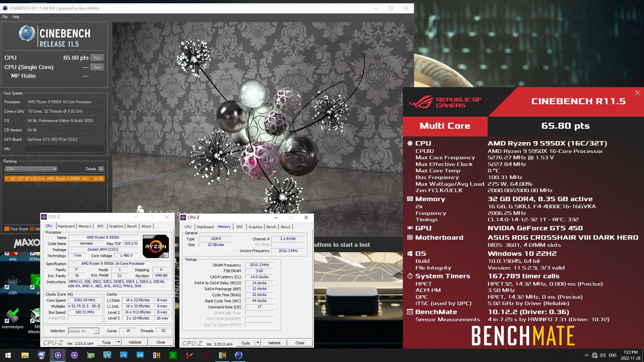Click the highlighted purple CPU-Z taskbar icon

[58, 355]
